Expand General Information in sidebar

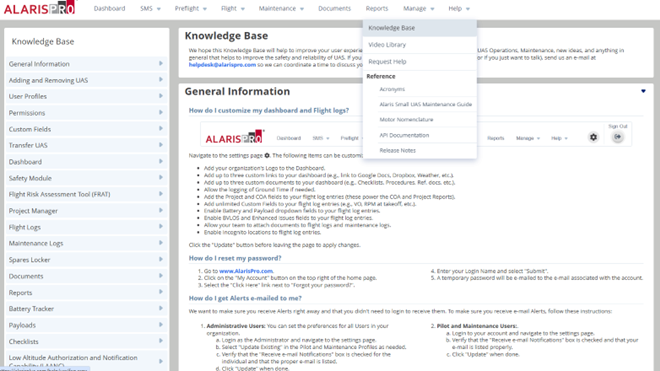(x=86, y=64)
